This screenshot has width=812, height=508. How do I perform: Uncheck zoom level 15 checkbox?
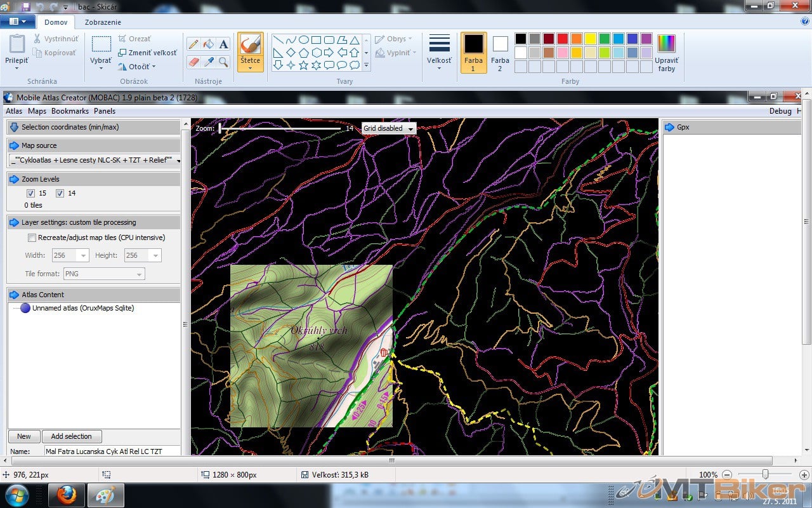(x=30, y=193)
